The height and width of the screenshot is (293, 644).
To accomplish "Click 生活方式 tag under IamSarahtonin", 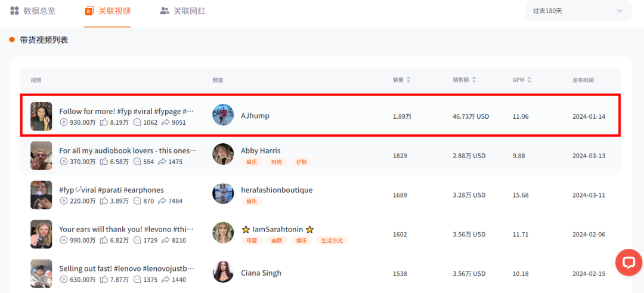I will click(332, 240).
